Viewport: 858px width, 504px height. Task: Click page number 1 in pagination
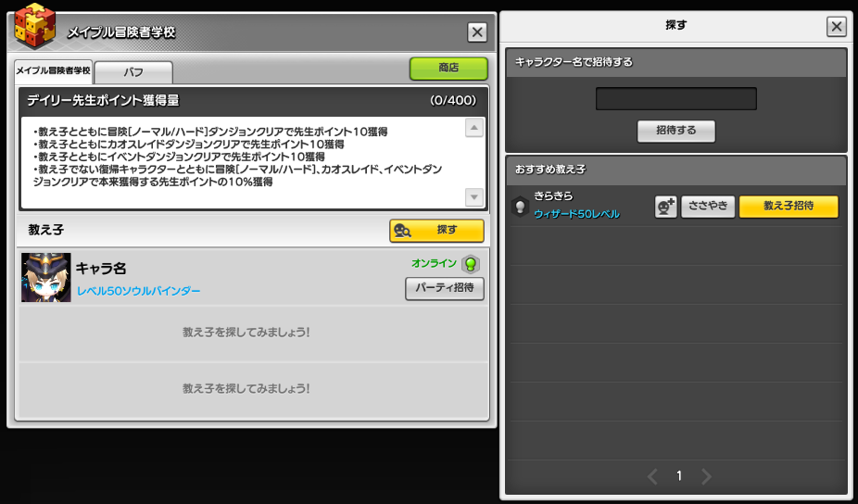[679, 476]
